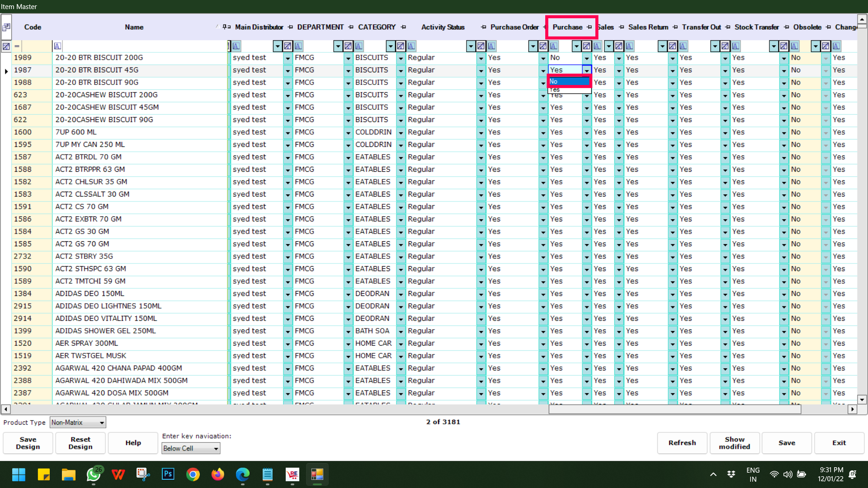Expand the Enter key navigation combo box
868x488 pixels.
tap(216, 448)
